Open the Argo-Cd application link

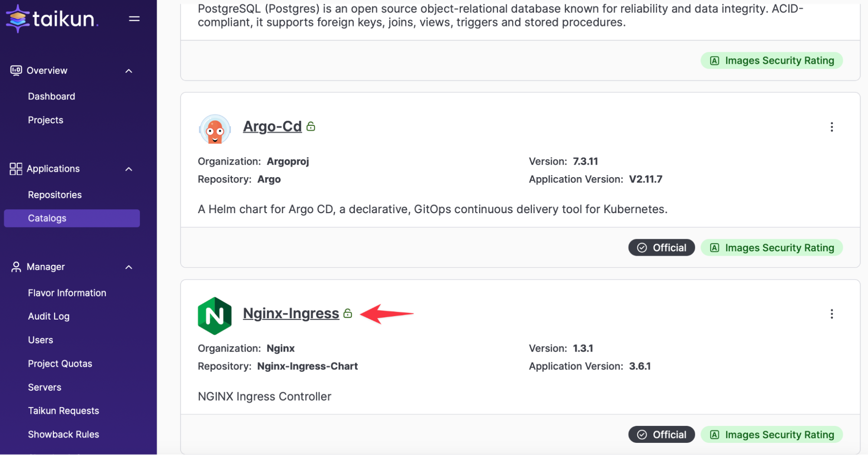pos(272,126)
